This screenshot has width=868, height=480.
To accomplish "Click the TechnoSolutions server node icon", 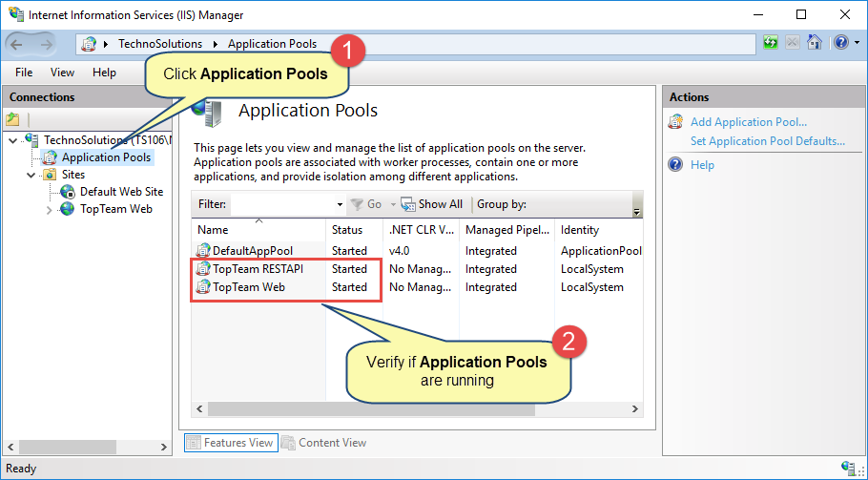I will pyautogui.click(x=32, y=140).
